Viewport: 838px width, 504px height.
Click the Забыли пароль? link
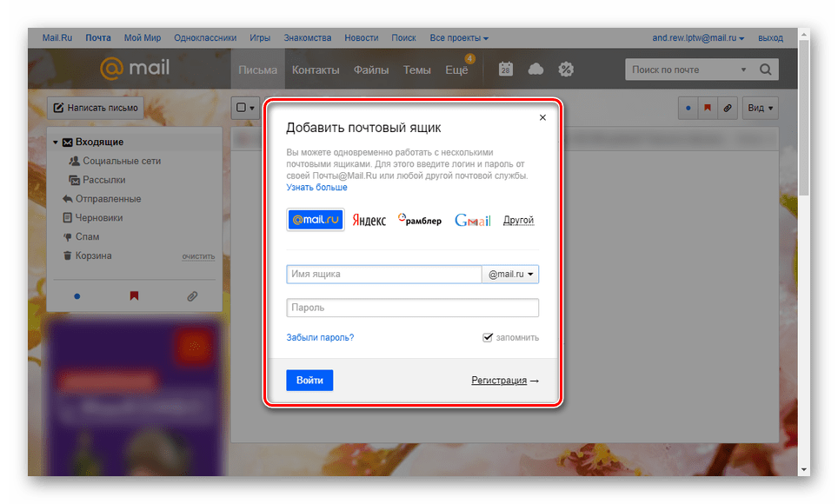(x=320, y=337)
